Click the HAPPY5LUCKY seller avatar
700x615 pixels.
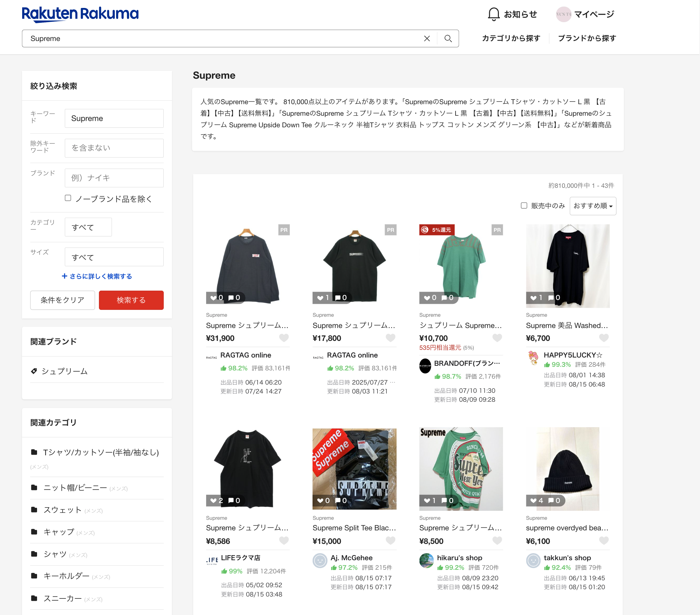click(533, 358)
